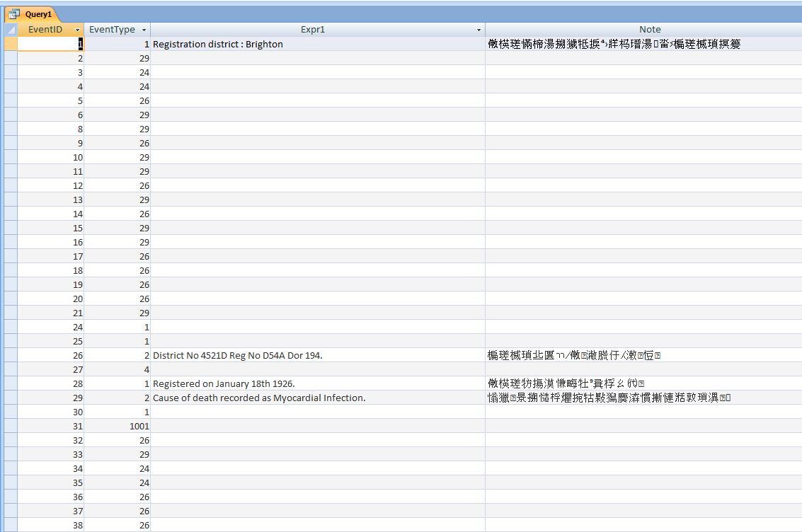
Task: Click EventID cell 30
Action: [51, 412]
